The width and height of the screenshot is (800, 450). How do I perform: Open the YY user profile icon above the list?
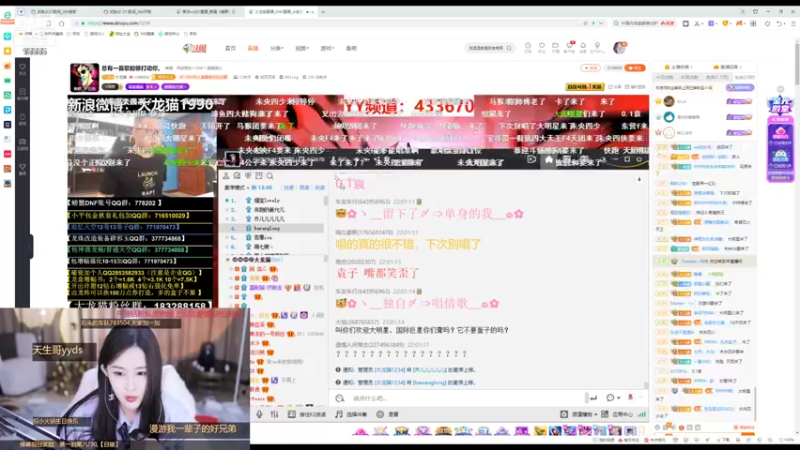[x=226, y=176]
